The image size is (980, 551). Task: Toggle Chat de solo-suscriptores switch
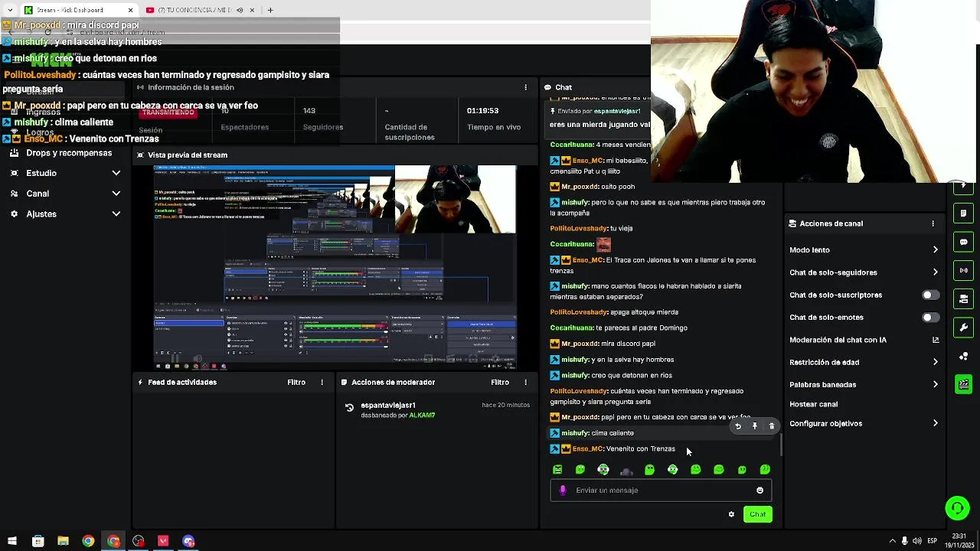929,295
